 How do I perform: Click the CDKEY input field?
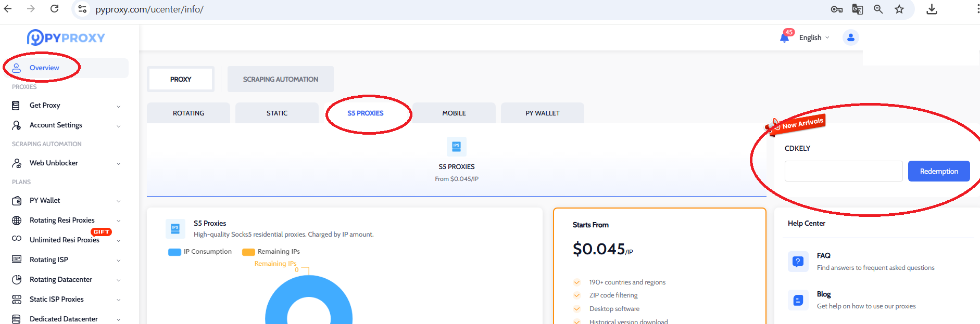click(844, 171)
